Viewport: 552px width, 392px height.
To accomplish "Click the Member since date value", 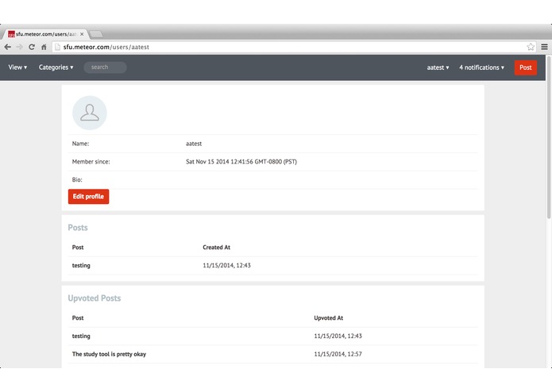I will click(241, 162).
